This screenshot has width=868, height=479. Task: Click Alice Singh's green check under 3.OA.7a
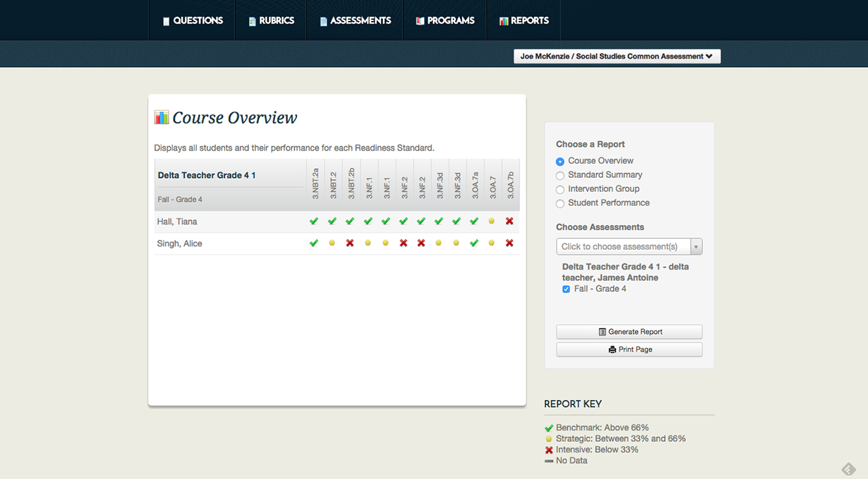pos(474,243)
